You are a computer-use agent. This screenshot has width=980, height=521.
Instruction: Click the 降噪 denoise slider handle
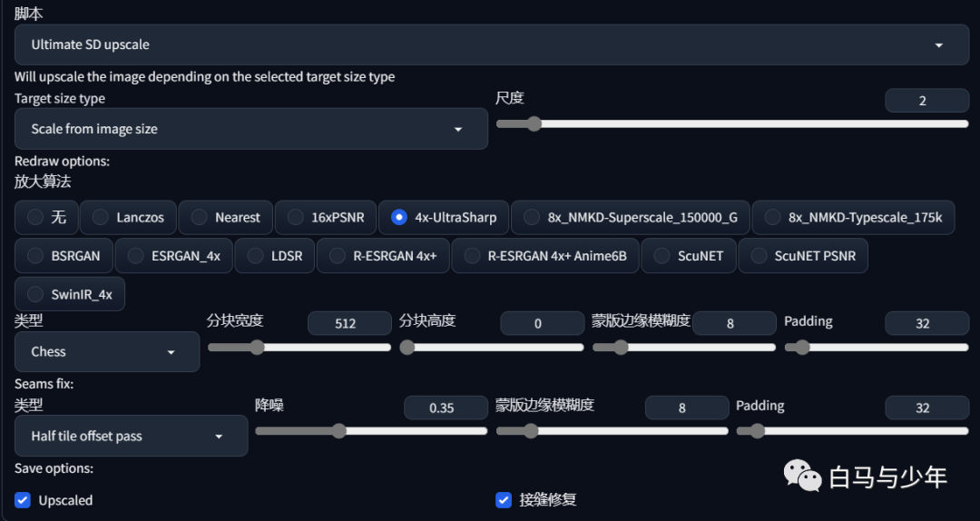pos(338,431)
